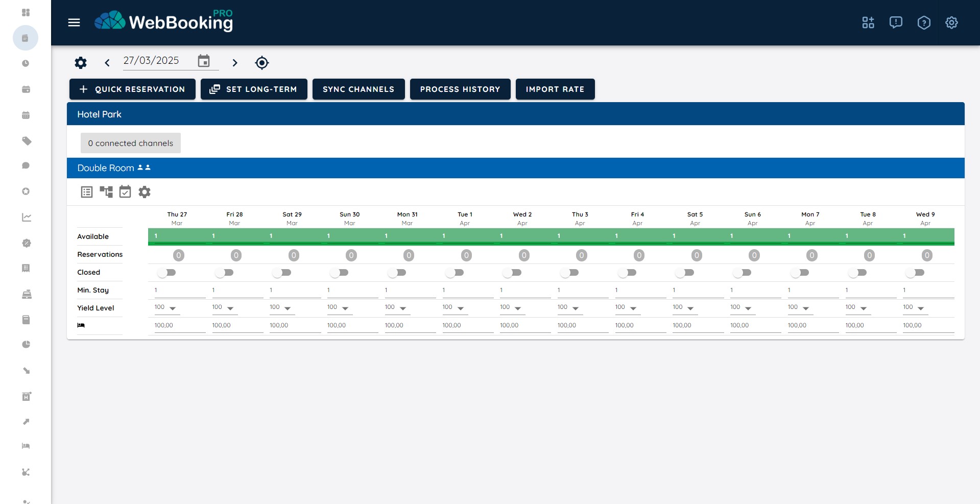Expand Yield Level dropdown for Sat 5 Apr
Image resolution: width=980 pixels, height=504 pixels.
[690, 308]
